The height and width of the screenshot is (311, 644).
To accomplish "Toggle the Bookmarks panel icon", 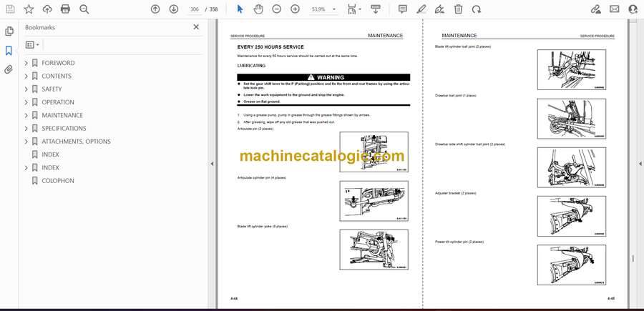I will [9, 51].
